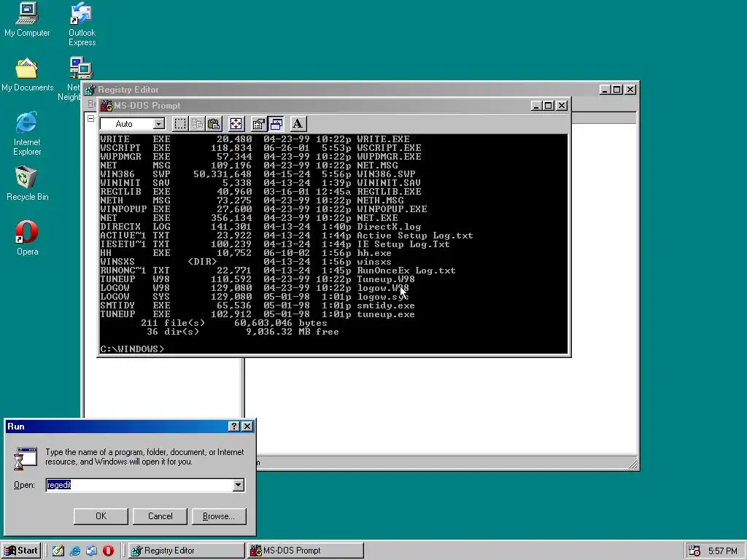Click 'DirectX.log' in DOS listing

click(389, 227)
